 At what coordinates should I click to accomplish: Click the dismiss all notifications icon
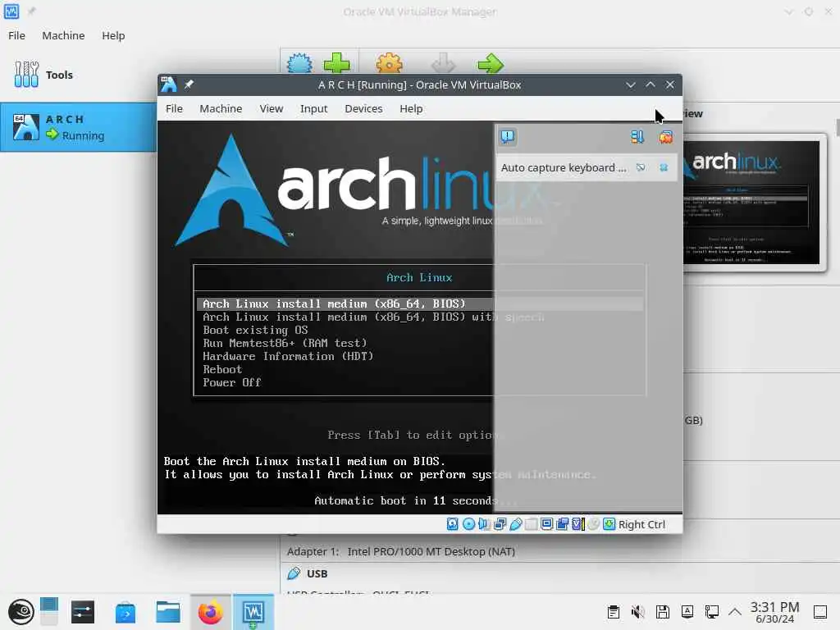click(x=665, y=137)
